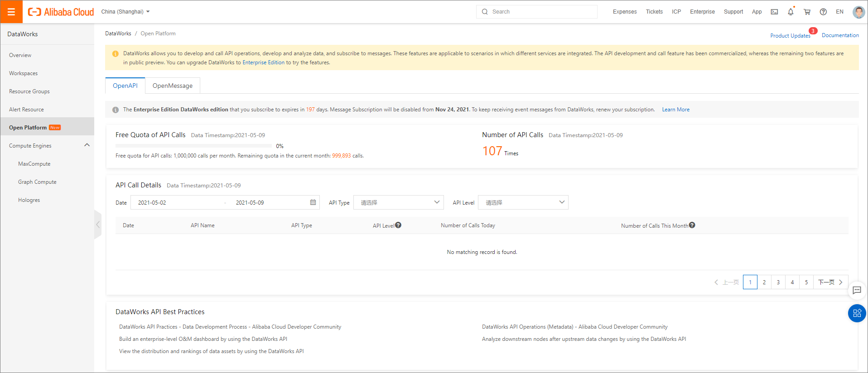This screenshot has height=373, width=868.
Task: Open Support in top navigation
Action: pos(733,12)
